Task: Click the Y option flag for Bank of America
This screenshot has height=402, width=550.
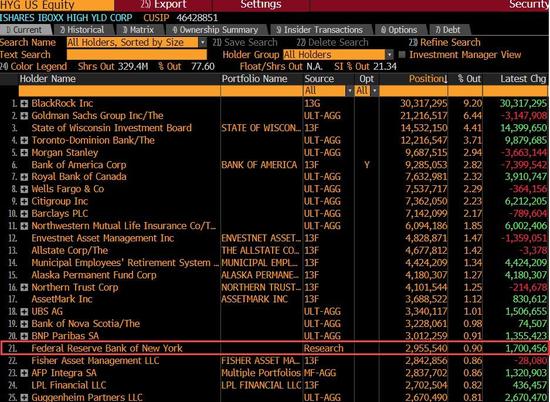Action: coord(367,165)
